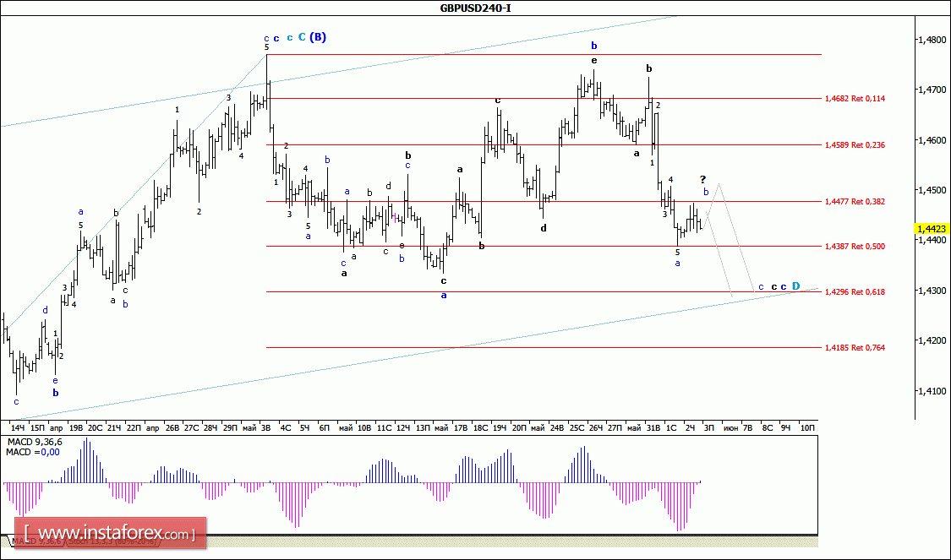951x560 pixels.
Task: Click the yellow 1,4423 current price tag
Action: [x=932, y=229]
